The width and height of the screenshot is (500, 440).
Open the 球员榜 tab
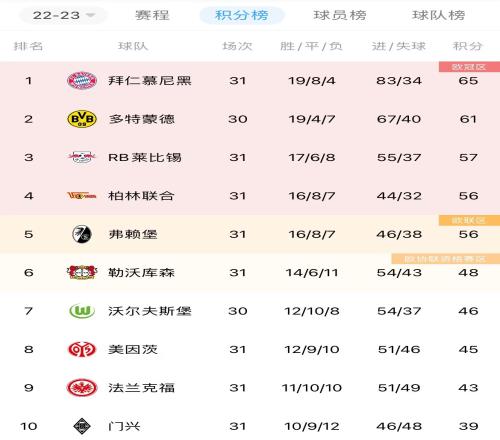[x=340, y=15]
